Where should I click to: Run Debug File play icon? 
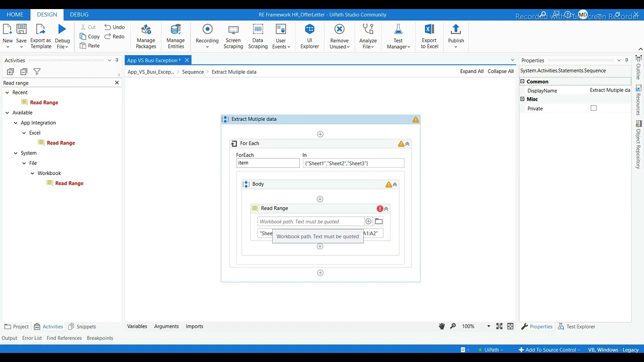tap(62, 29)
